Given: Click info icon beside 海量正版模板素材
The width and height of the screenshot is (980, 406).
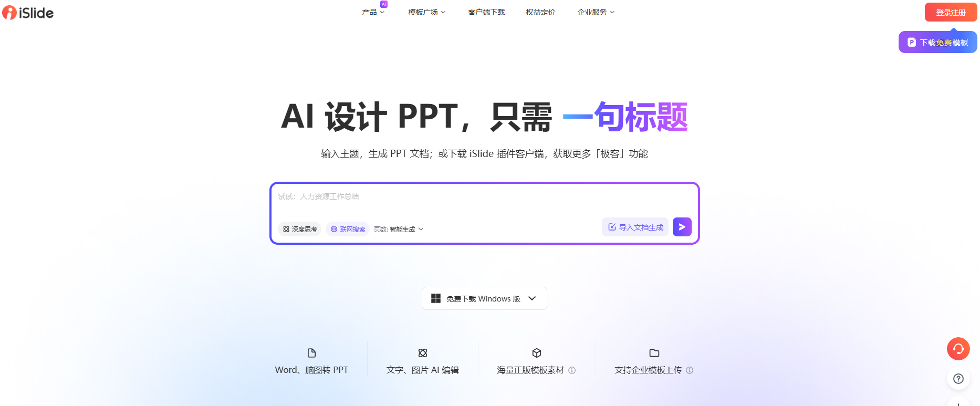Looking at the screenshot, I should tap(572, 370).
